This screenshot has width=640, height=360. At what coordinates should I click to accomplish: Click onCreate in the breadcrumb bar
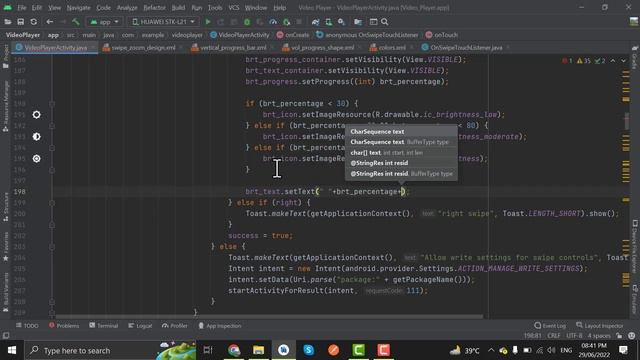[293, 35]
